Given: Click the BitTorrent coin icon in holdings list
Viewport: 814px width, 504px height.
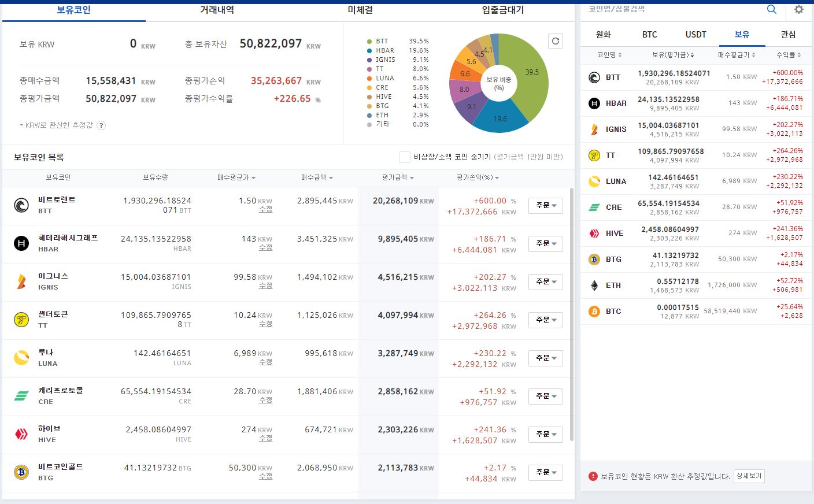Looking at the screenshot, I should [x=21, y=205].
